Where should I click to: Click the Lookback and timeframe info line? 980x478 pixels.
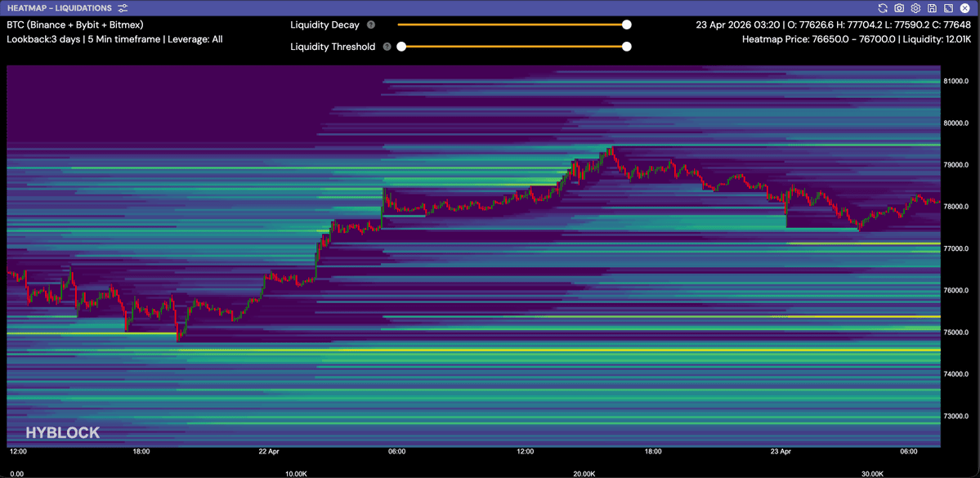click(x=115, y=38)
